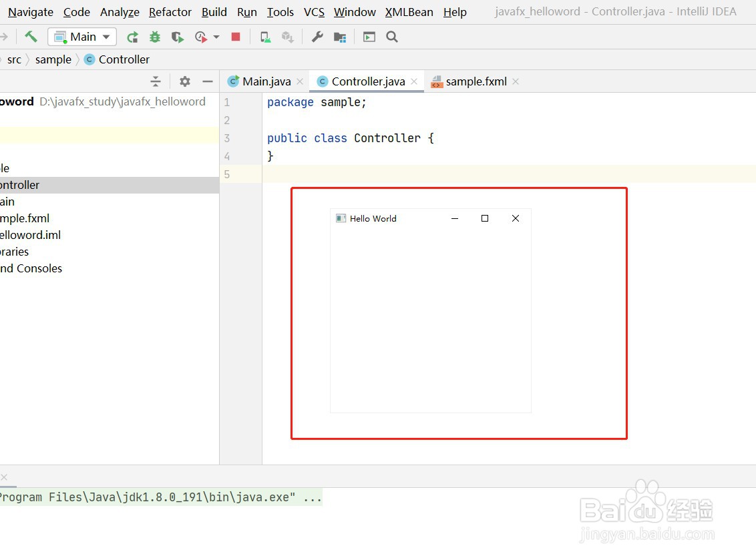Click the Profiler clock icon
Screen dimensions: 756x560
click(x=200, y=37)
